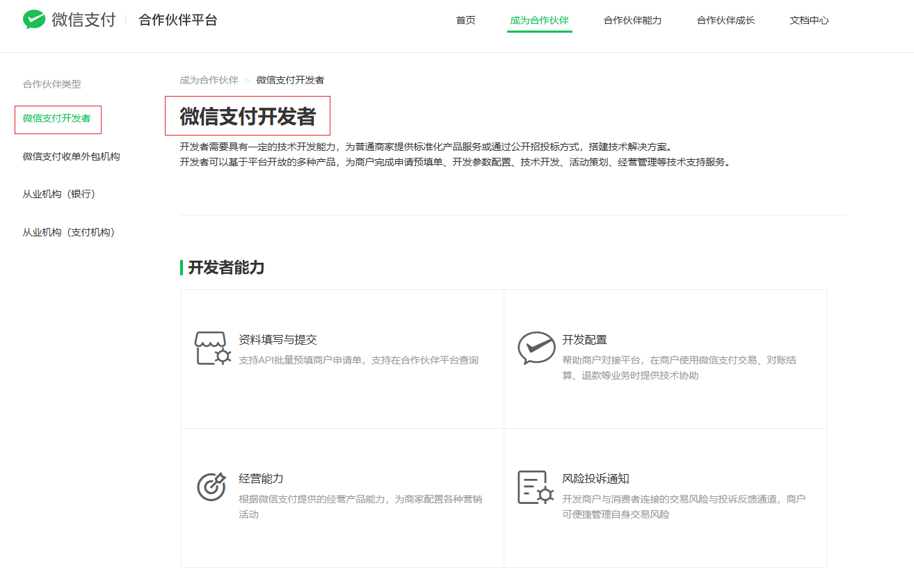Click the target icon beside 经营能力
This screenshot has height=588, width=914.
[x=211, y=487]
